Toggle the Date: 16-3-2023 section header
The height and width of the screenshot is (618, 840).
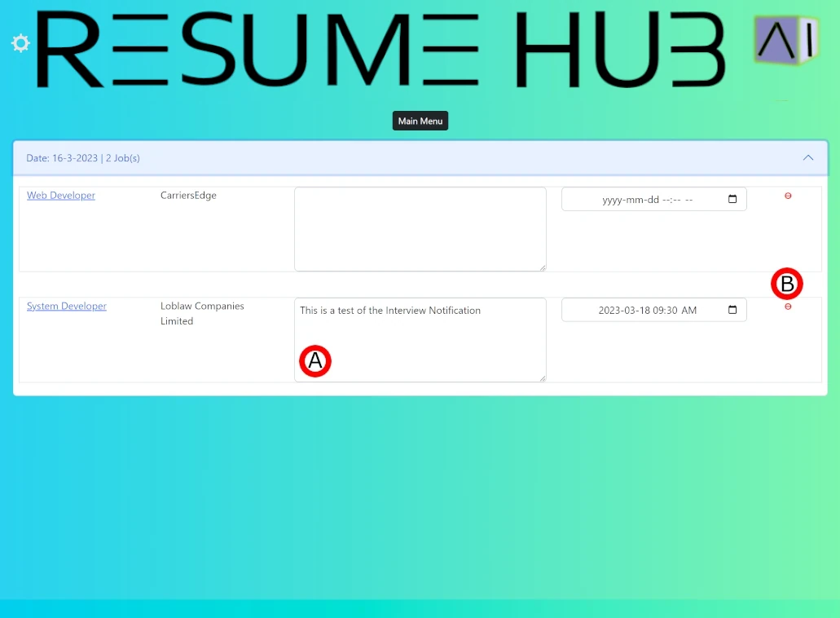[x=326, y=158]
